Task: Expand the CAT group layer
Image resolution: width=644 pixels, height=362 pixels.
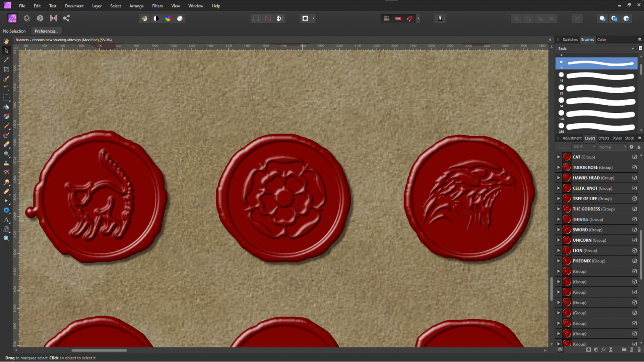Action: click(x=559, y=157)
